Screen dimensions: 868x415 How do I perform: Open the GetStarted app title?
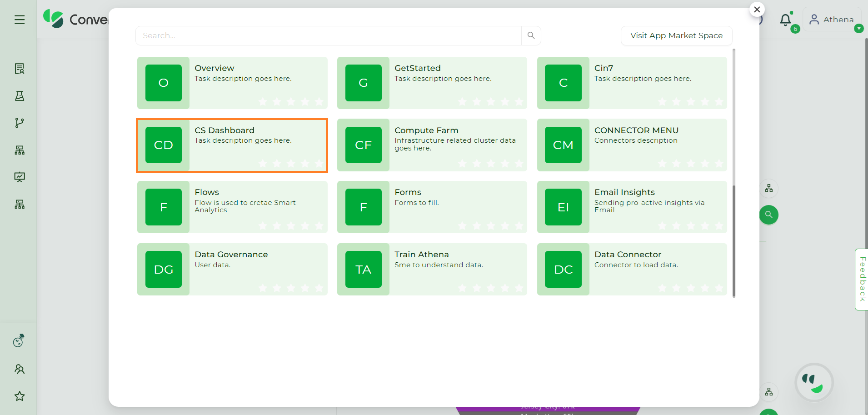[418, 68]
